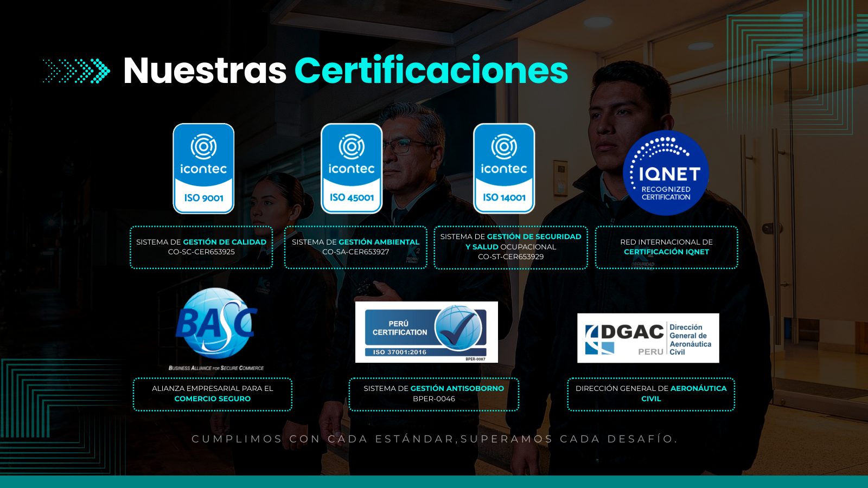Viewport: 868px width, 488px height.
Task: Click the 'Business Alliance for Secure Commerce' text
Action: click(216, 368)
